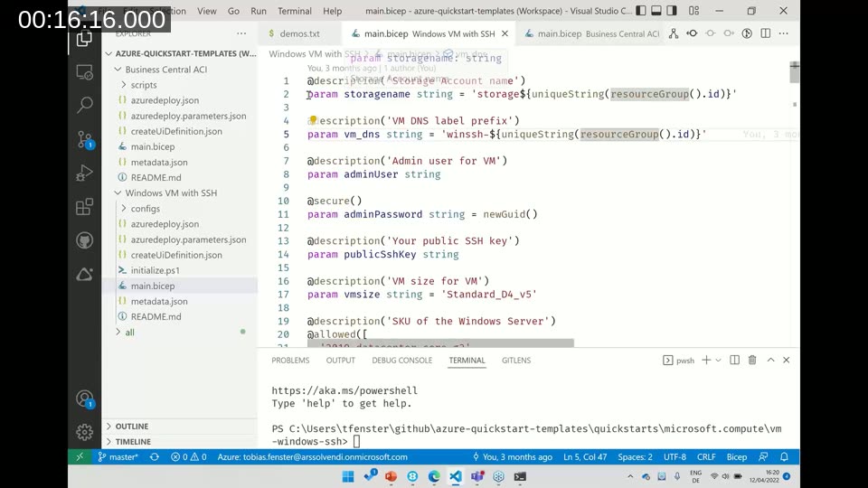Open PowerPoint from the Windows taskbar

(391, 476)
